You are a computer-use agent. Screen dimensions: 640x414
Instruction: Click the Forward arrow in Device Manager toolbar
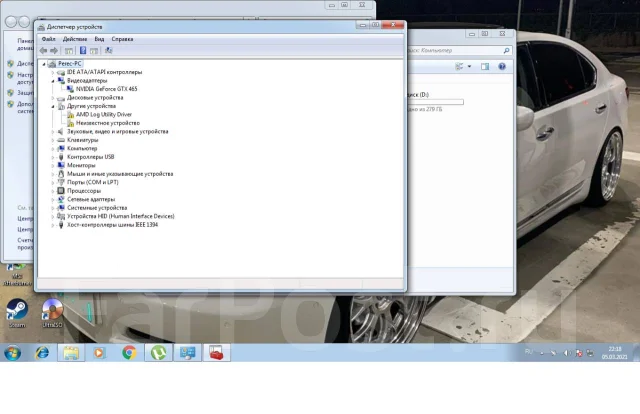point(54,51)
